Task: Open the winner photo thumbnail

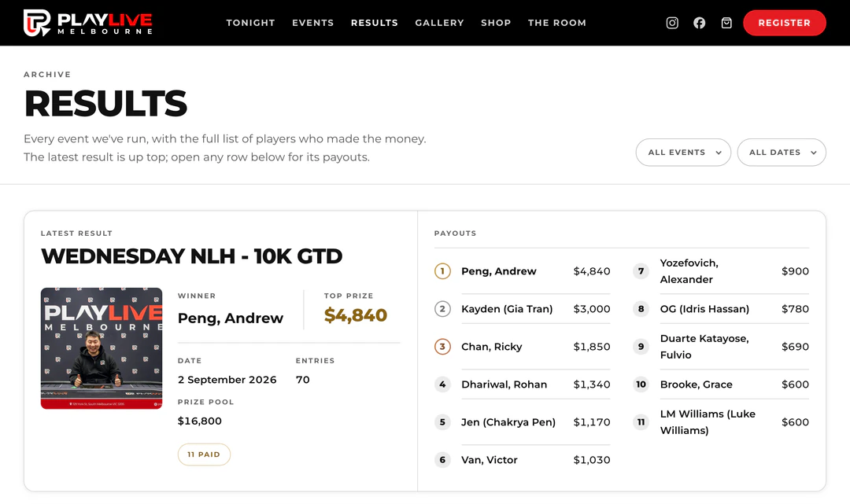Action: tap(102, 348)
